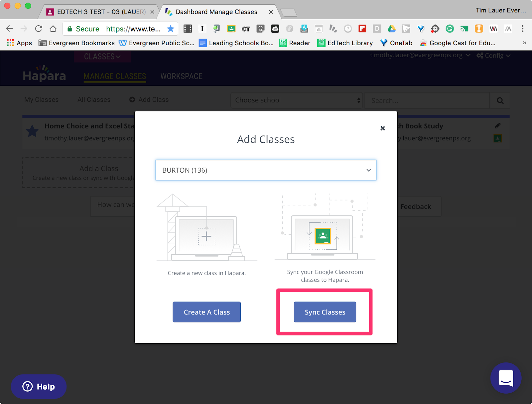Click the lightbulb extension icon
Viewport: 532px width, 404px height.
pyautogui.click(x=260, y=29)
